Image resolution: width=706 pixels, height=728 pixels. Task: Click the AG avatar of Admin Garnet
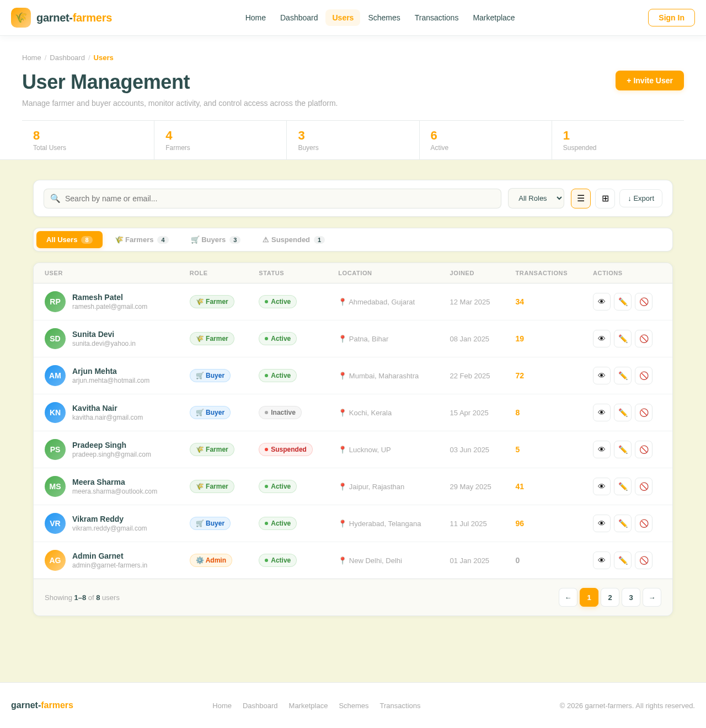[x=55, y=560]
